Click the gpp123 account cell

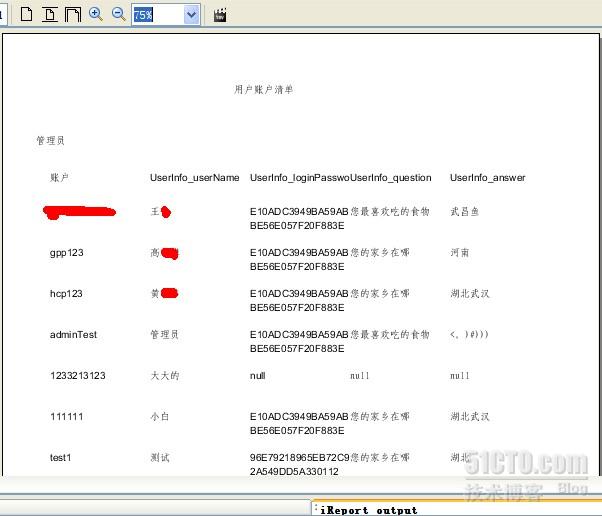(x=67, y=253)
